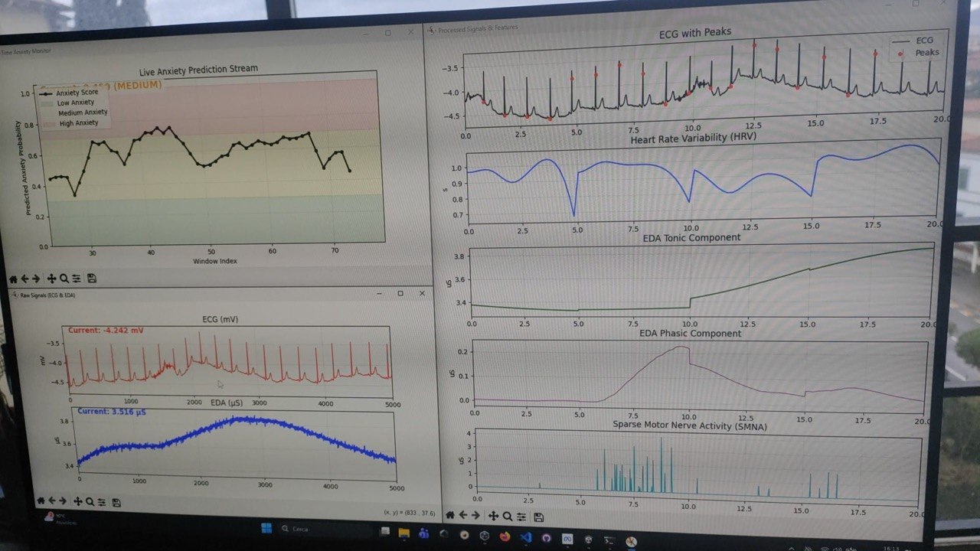Click the Current: 3.516 µS readout

[112, 412]
